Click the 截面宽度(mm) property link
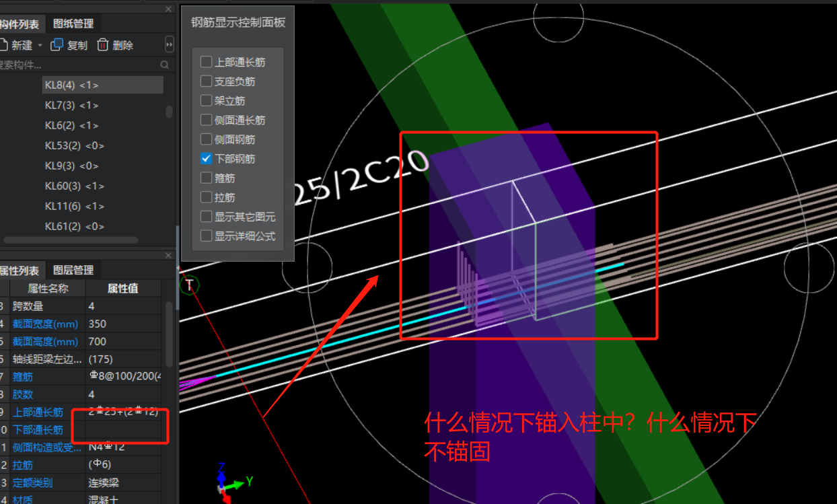The image size is (837, 504). [45, 324]
